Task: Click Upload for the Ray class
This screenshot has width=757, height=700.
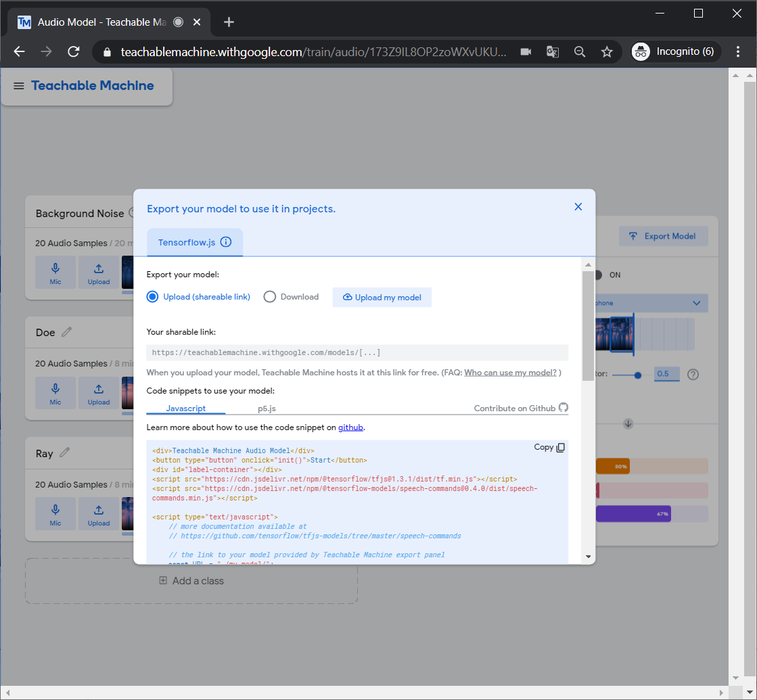Action: point(99,513)
